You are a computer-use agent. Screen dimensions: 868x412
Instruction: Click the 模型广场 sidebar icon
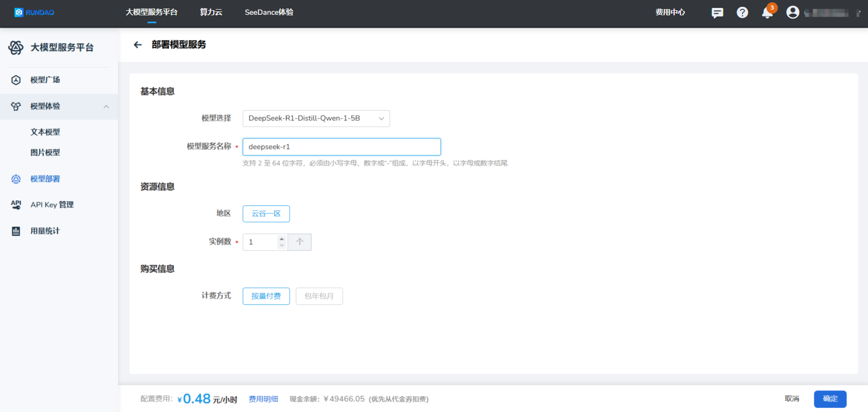[x=16, y=80]
